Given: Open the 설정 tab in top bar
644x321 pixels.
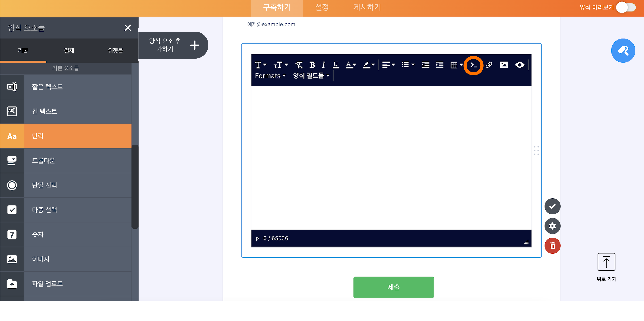Looking at the screenshot, I should tap(322, 7).
